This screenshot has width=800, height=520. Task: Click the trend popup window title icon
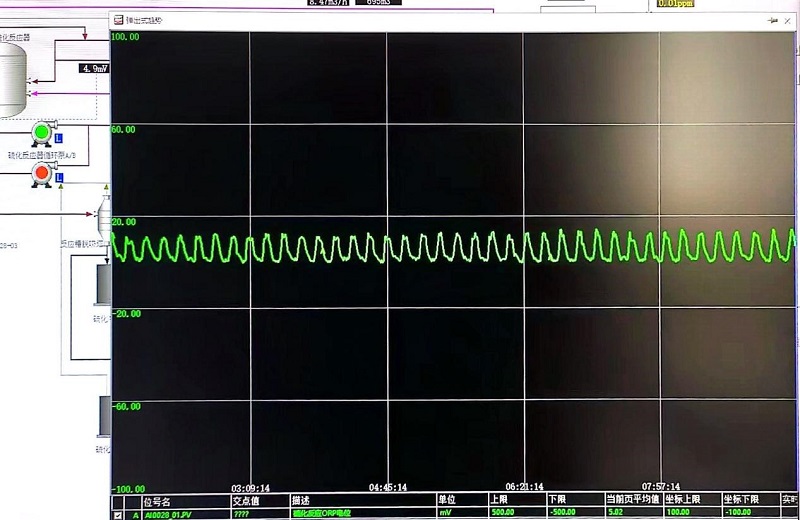coord(119,20)
